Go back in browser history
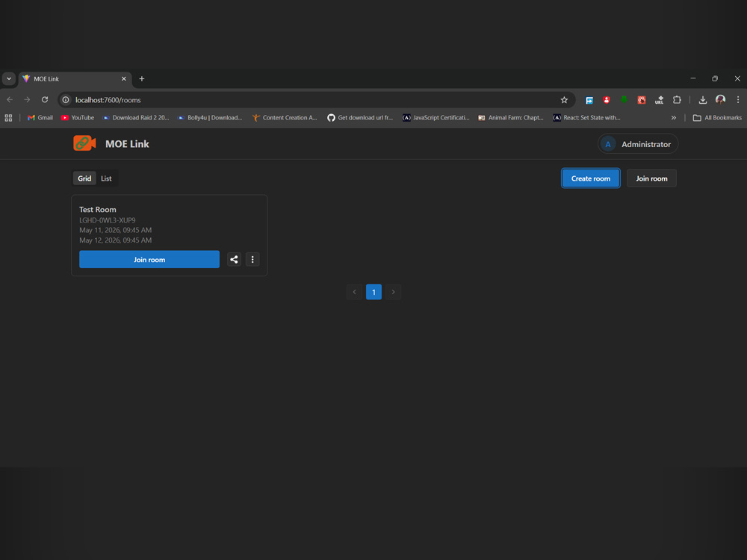This screenshot has height=560, width=747. [10, 100]
